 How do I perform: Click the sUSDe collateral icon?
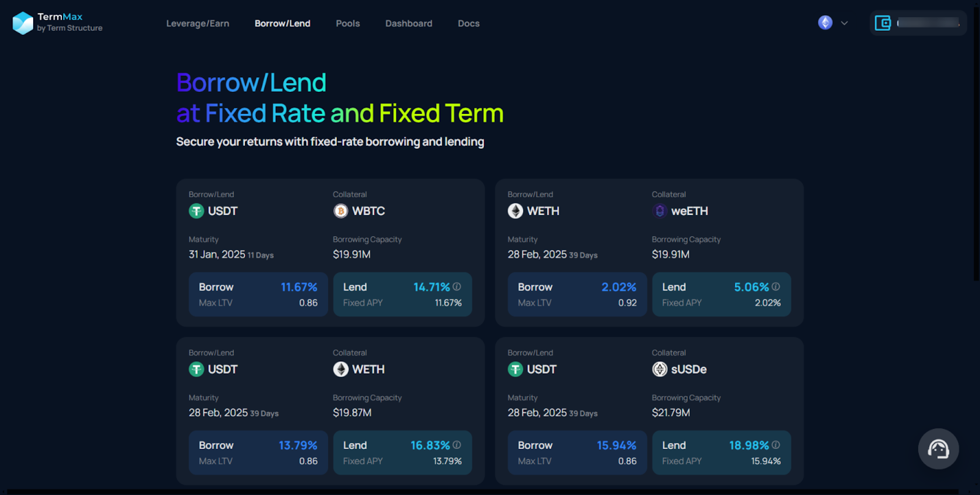click(660, 369)
